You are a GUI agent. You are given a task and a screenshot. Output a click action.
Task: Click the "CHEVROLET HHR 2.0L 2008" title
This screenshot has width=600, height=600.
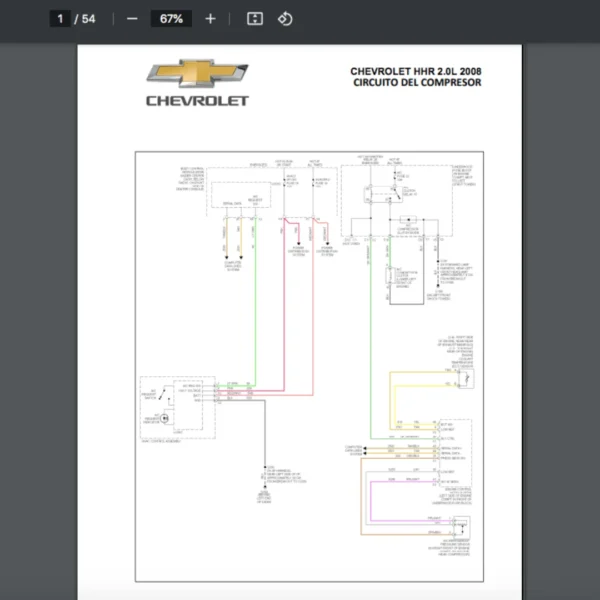click(x=416, y=72)
